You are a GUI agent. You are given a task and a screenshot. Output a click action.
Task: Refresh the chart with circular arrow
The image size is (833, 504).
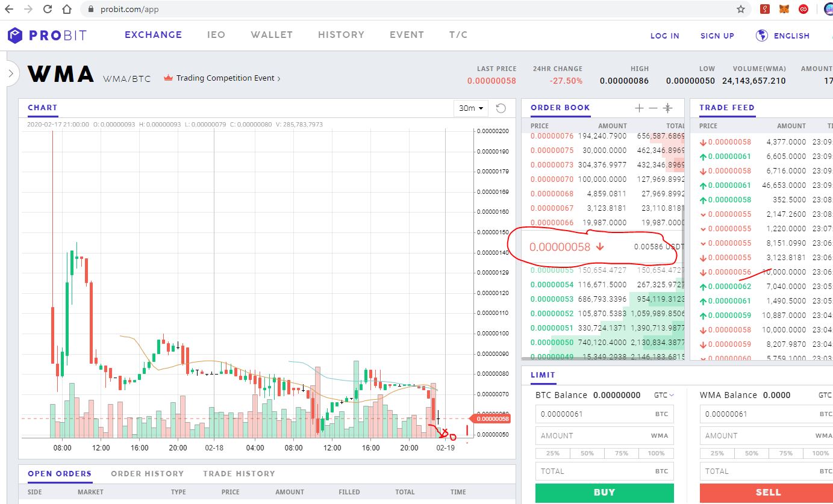pos(501,108)
